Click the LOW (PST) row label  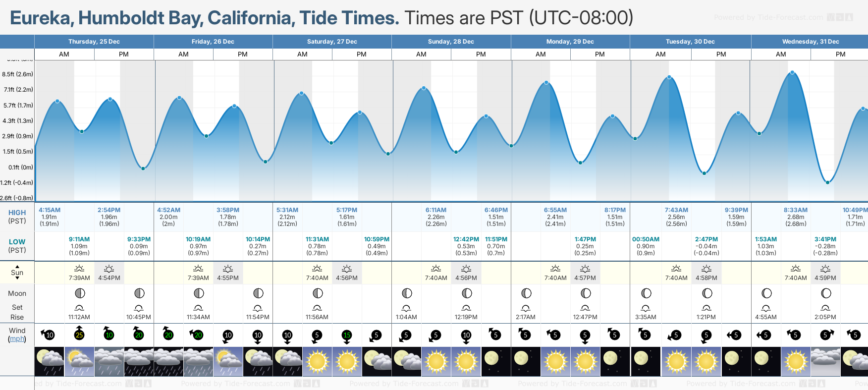tap(17, 246)
